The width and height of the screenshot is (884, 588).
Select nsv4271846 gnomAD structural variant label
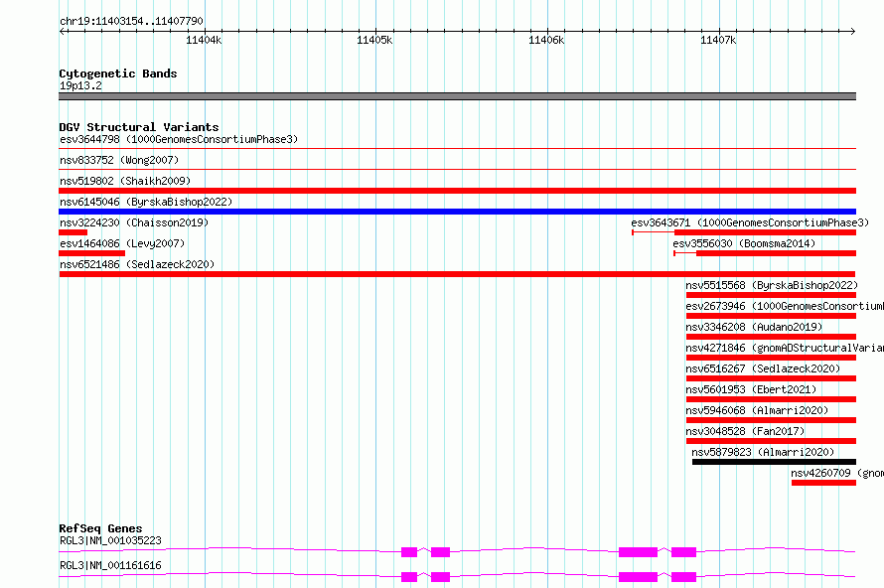click(x=785, y=348)
